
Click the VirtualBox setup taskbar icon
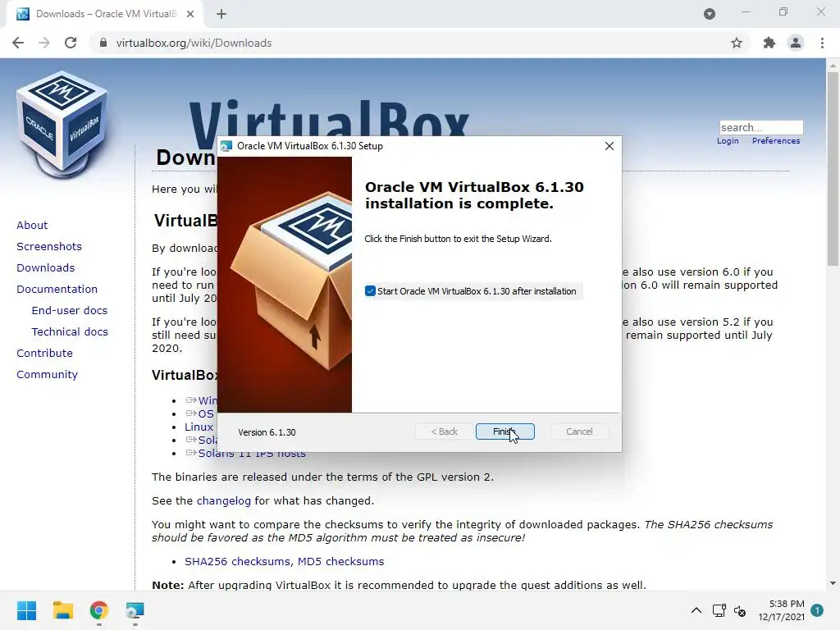coord(135,610)
